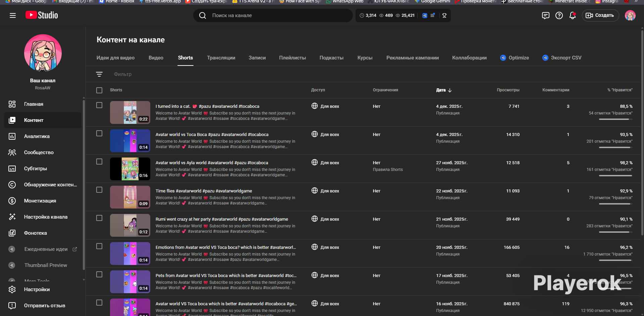The height and width of the screenshot is (316, 644).
Task: Select 'Avatar world vs Ayla world' checkbox
Action: pyautogui.click(x=99, y=162)
